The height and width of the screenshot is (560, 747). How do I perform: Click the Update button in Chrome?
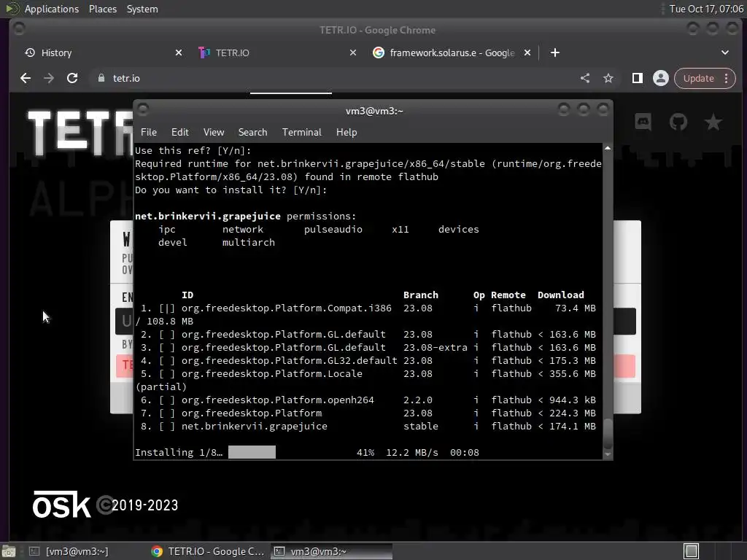click(x=698, y=78)
